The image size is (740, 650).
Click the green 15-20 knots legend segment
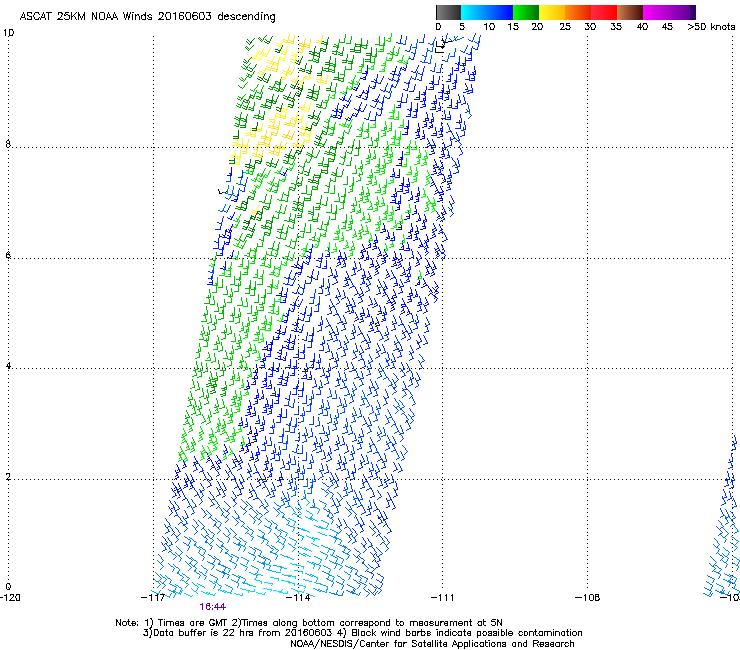click(526, 12)
